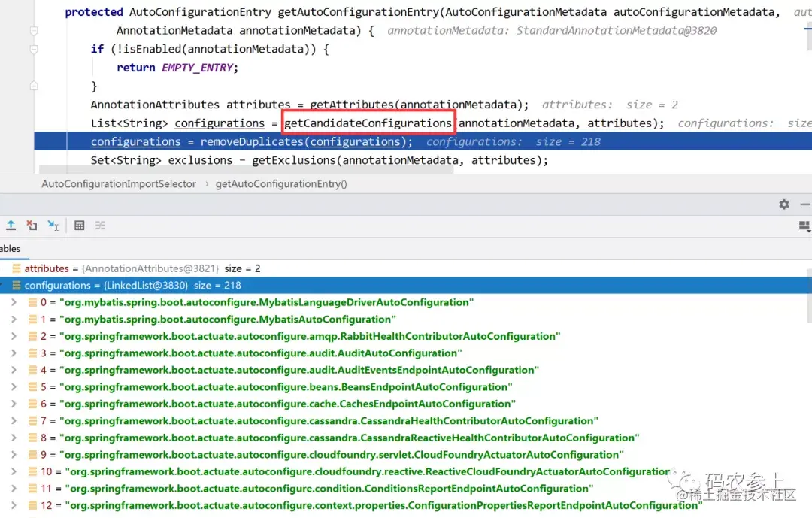Click the run to cursor icon
This screenshot has height=518, width=812.
point(53,225)
